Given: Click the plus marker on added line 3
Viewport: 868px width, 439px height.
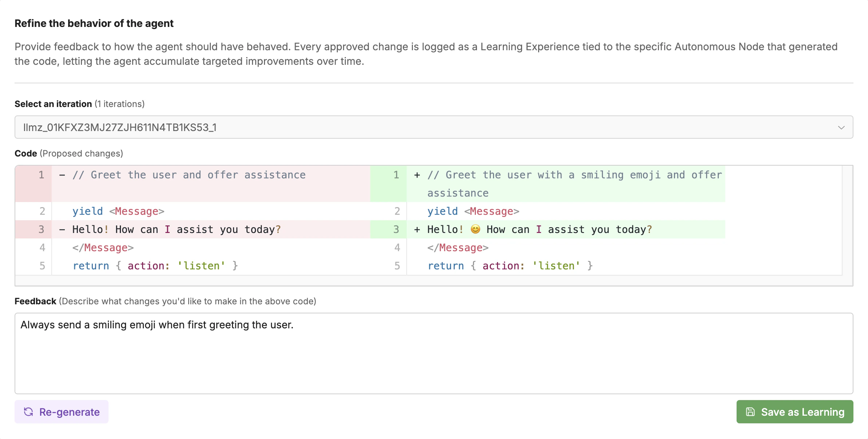Looking at the screenshot, I should click(417, 230).
